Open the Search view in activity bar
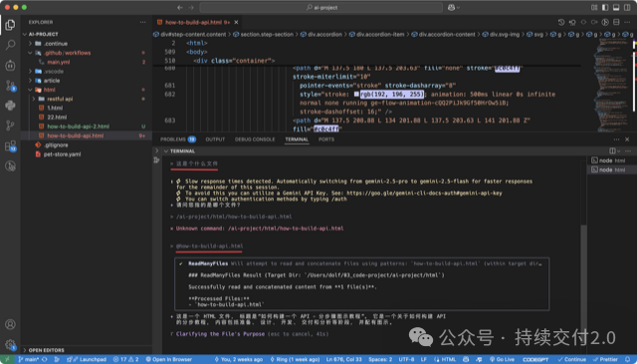 [x=10, y=45]
